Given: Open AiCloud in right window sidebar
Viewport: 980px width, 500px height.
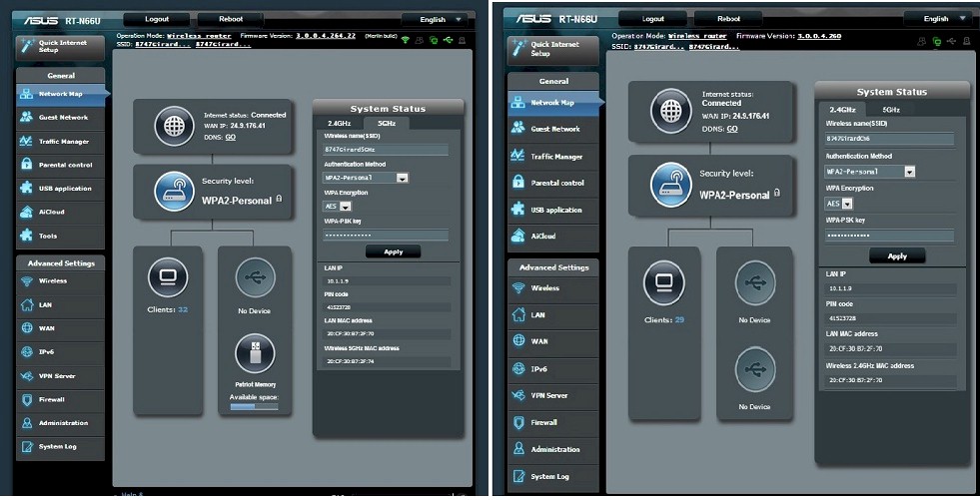Looking at the screenshot, I should coord(553,236).
